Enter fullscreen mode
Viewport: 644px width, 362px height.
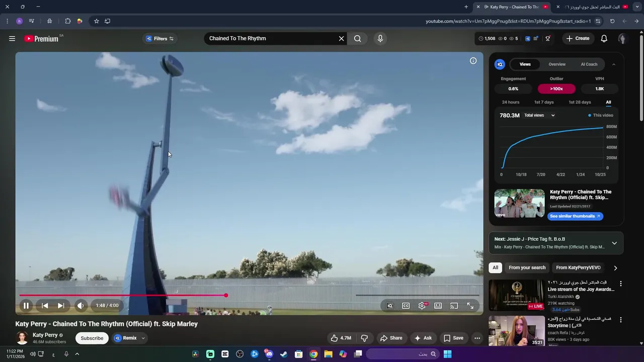(470, 306)
